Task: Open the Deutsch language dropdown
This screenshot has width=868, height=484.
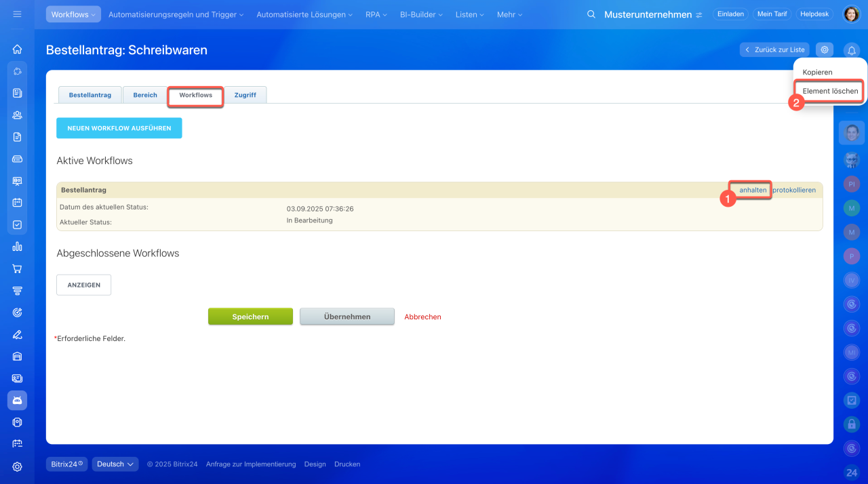Action: pos(115,464)
